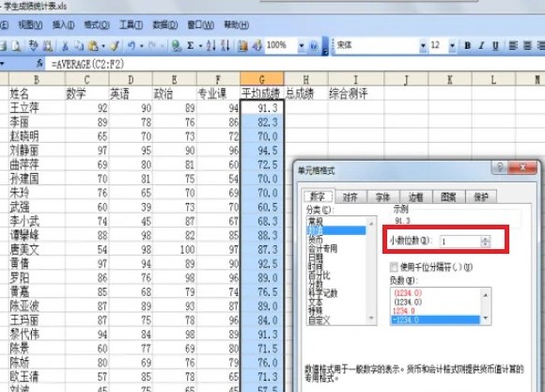Image resolution: width=545 pixels, height=392 pixels.
Task: Increase decimal places with the spinner up arrow
Action: (485, 239)
